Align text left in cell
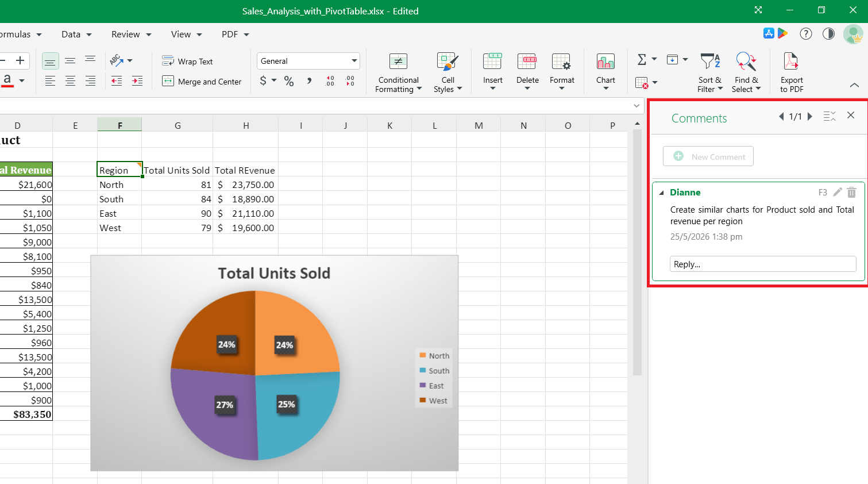The image size is (868, 484). [x=51, y=81]
